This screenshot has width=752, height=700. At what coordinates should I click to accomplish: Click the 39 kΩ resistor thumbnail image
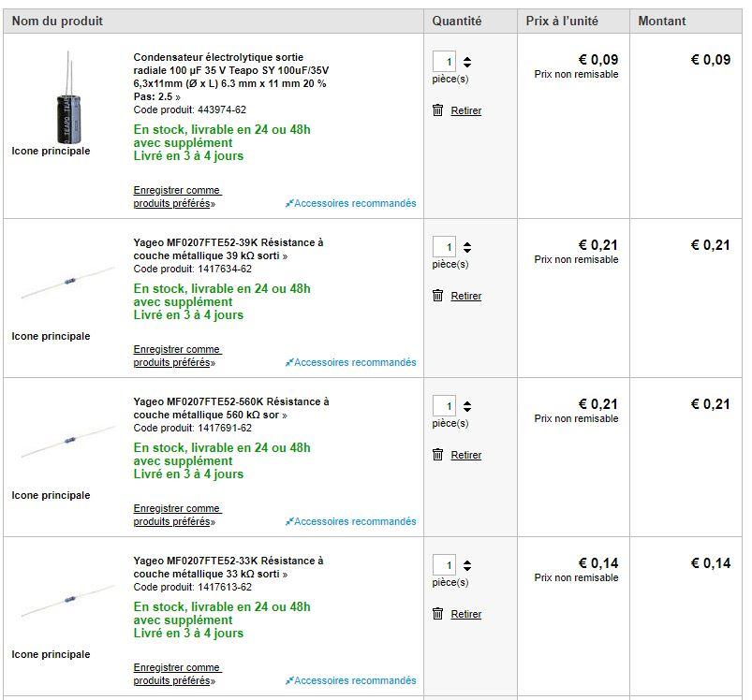coord(68,283)
